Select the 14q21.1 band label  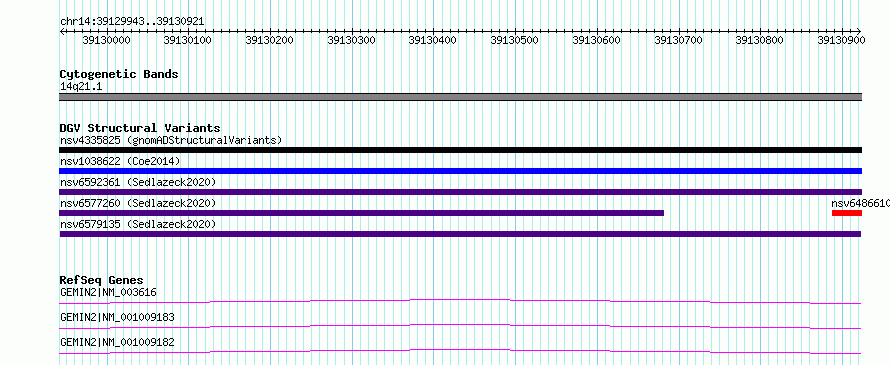pyautogui.click(x=81, y=87)
